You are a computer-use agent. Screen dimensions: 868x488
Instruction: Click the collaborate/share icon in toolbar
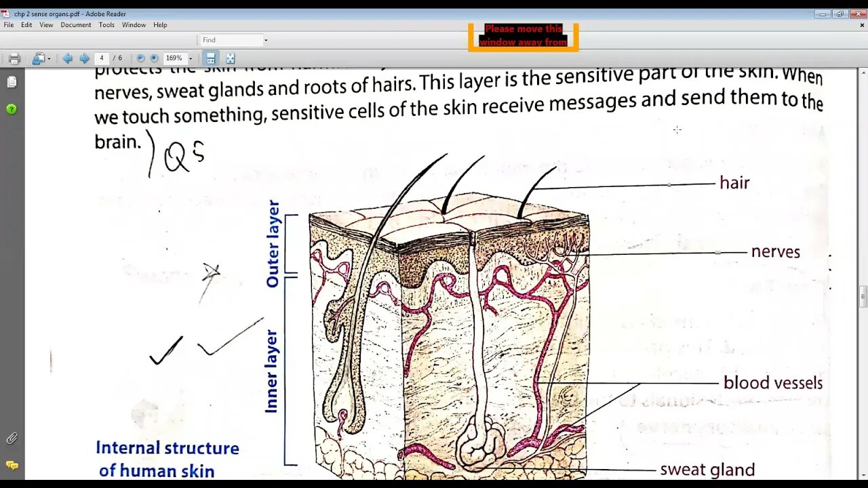click(39, 59)
